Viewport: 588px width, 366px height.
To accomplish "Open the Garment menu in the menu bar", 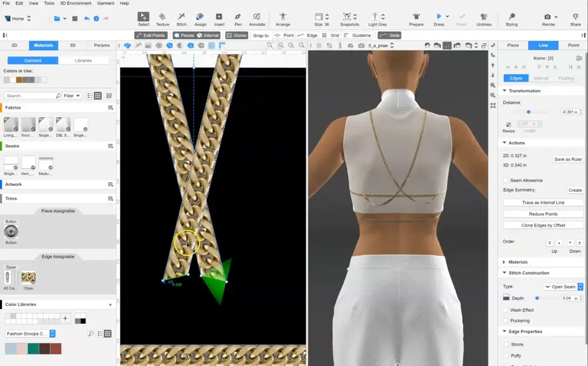I will 105,2.
